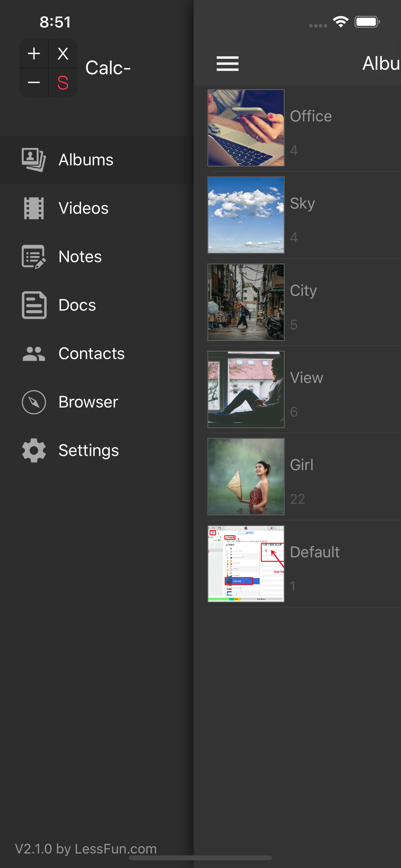Click the "Girl" album name
This screenshot has width=401, height=868.
[x=302, y=465]
